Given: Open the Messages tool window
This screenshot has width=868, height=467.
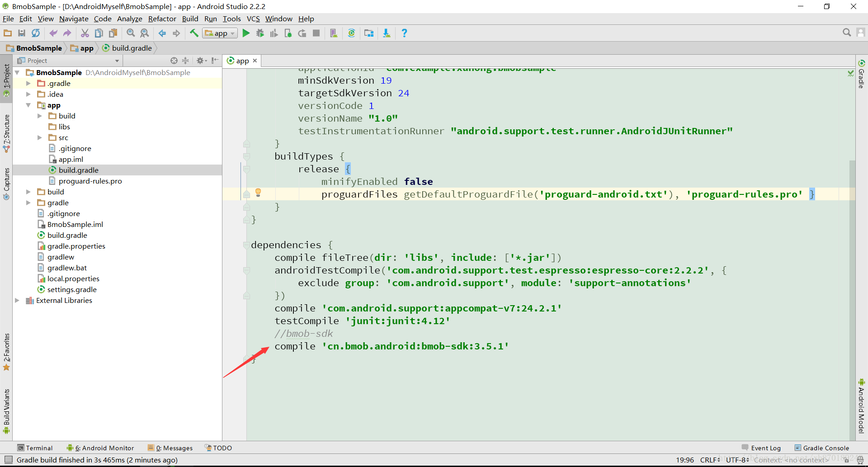Looking at the screenshot, I should [170, 448].
